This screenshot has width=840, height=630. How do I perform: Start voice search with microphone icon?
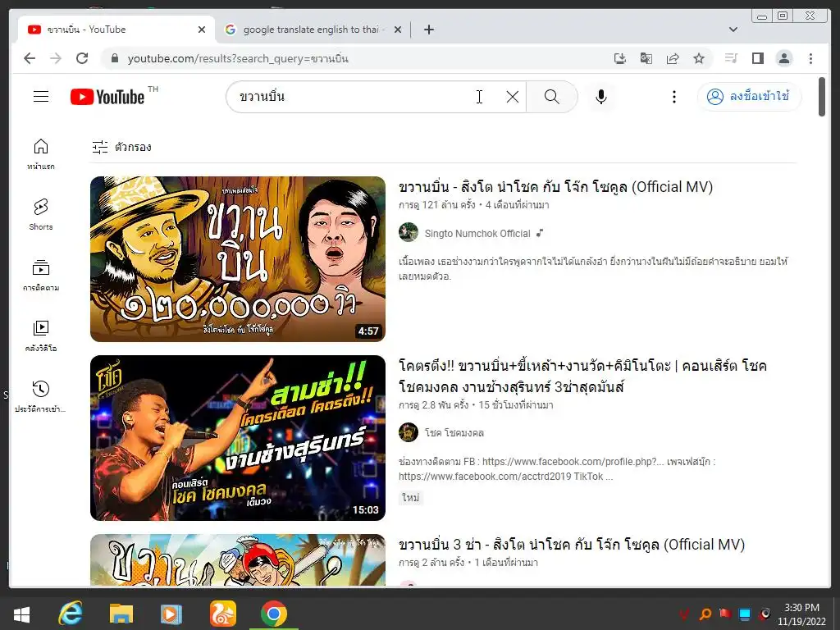pos(601,97)
